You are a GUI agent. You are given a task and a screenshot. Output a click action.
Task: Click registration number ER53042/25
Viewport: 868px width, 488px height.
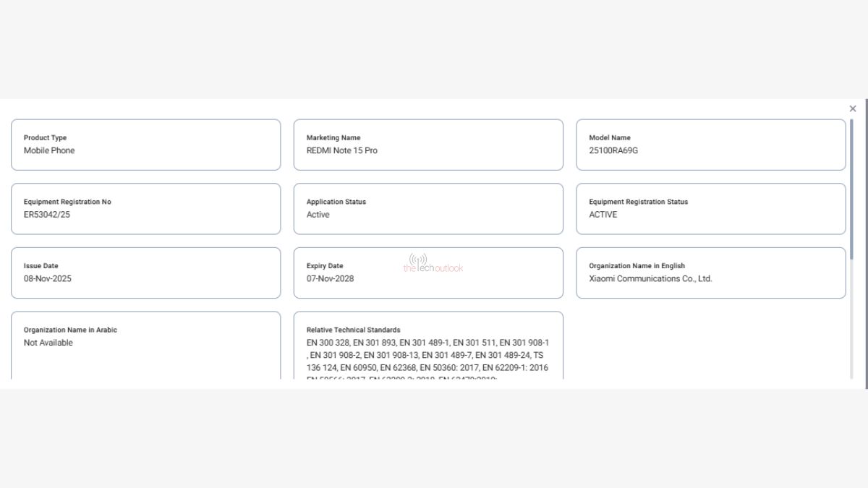tap(47, 215)
